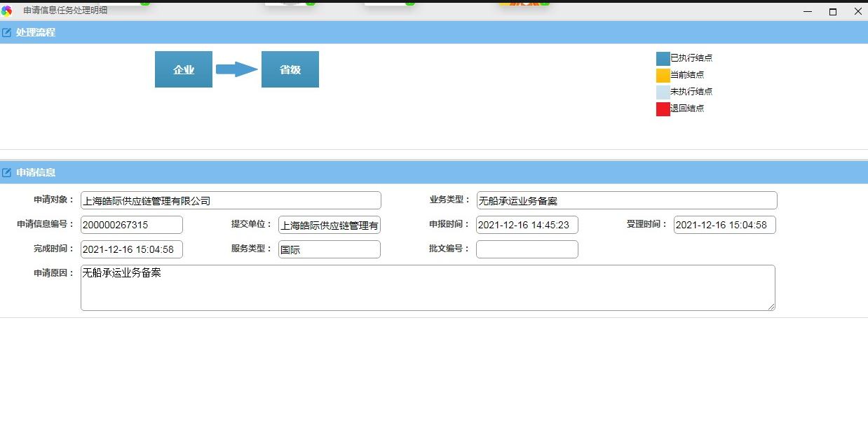Select the 申请信息编号 field
This screenshot has width=868, height=430.
pyautogui.click(x=131, y=225)
